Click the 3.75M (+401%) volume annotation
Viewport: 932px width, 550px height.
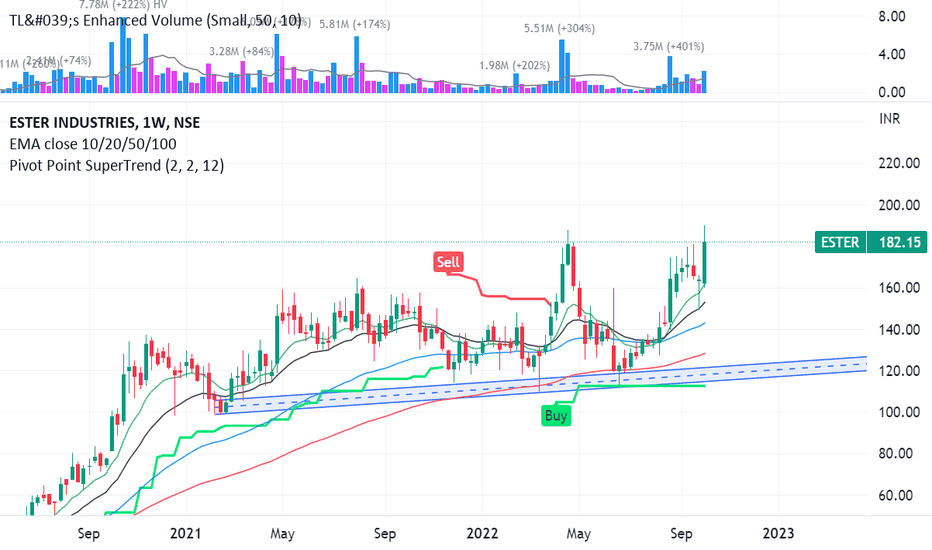[x=669, y=46]
